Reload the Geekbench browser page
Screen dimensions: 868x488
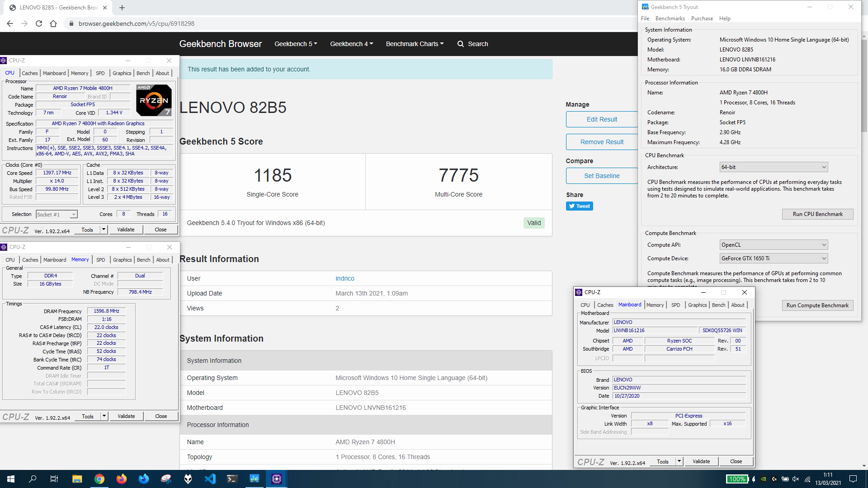point(39,23)
